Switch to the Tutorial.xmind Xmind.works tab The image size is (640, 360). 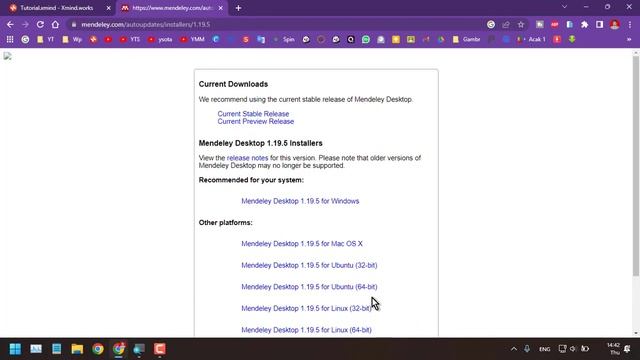coord(57,8)
